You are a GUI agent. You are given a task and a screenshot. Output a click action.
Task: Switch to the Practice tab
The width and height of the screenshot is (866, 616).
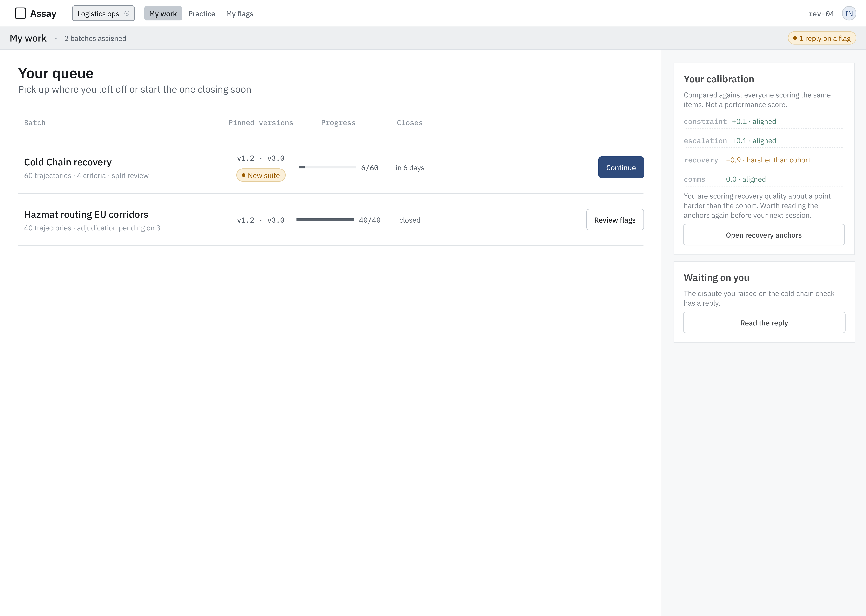click(202, 14)
